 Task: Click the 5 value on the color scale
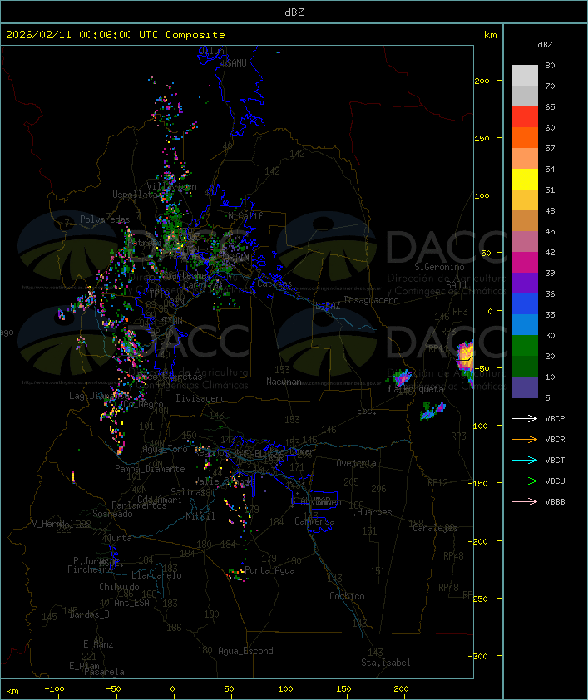547,397
